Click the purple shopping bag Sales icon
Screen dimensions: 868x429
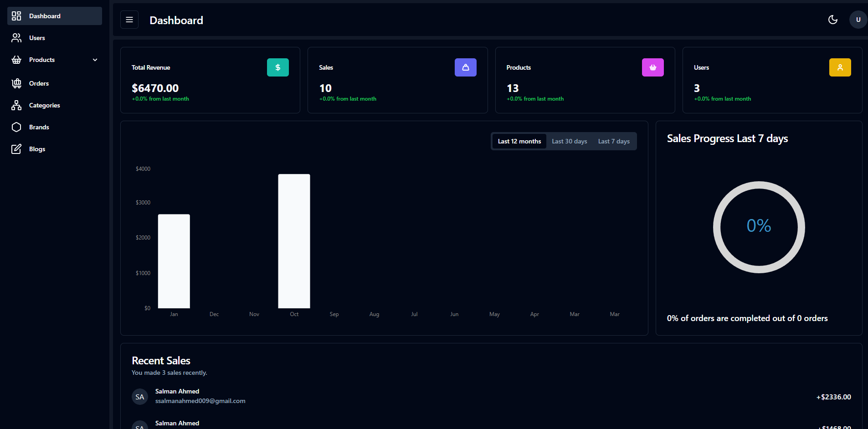click(465, 67)
